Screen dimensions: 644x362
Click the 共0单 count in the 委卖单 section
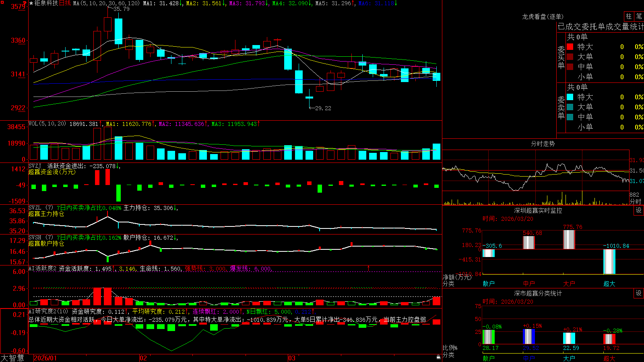(577, 87)
